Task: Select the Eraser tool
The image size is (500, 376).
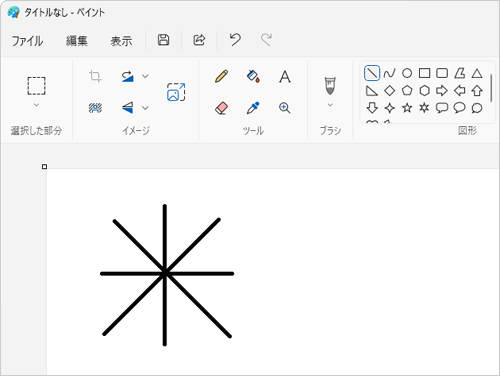Action: coord(222,108)
